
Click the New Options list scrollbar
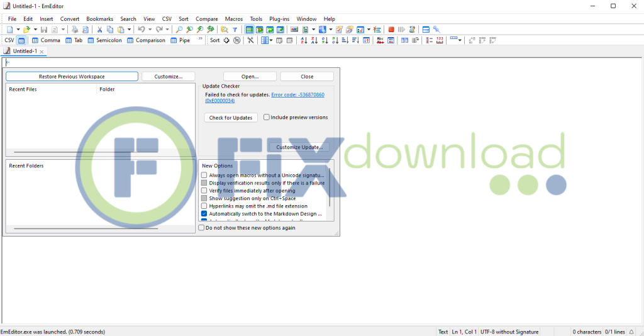pyautogui.click(x=330, y=189)
